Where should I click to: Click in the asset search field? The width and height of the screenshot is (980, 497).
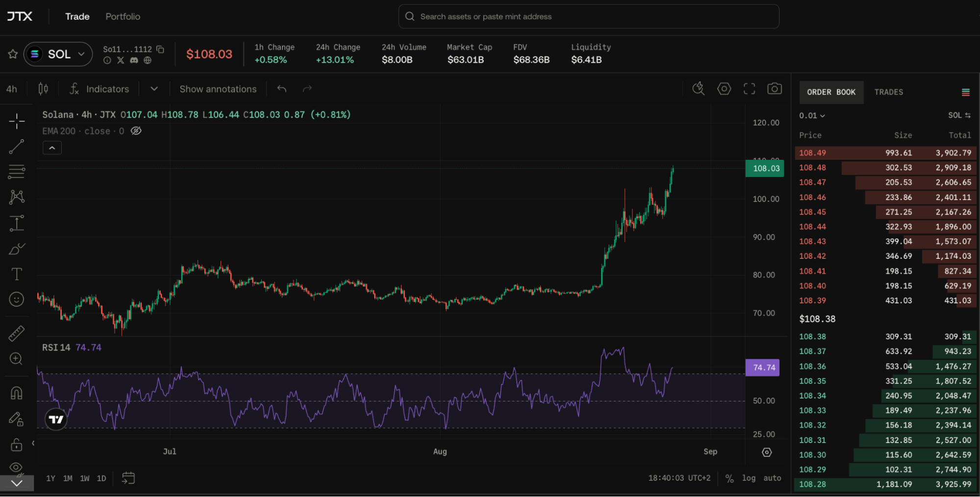click(589, 17)
